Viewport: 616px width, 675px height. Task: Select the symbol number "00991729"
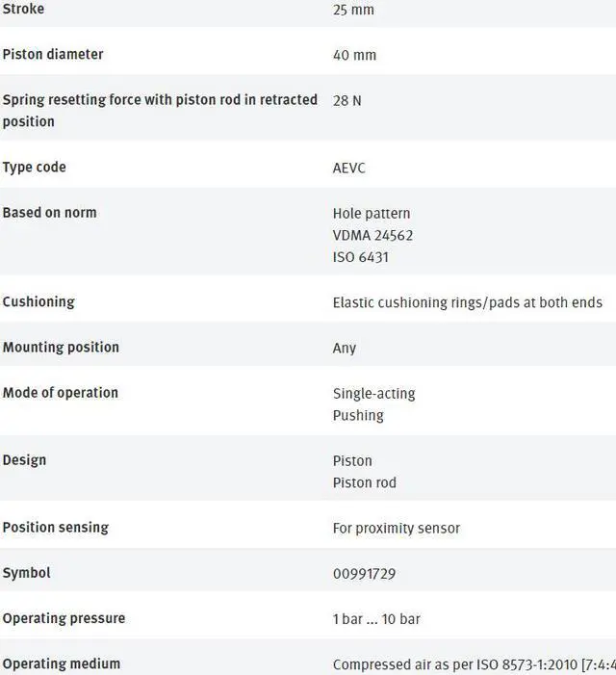[365, 573]
